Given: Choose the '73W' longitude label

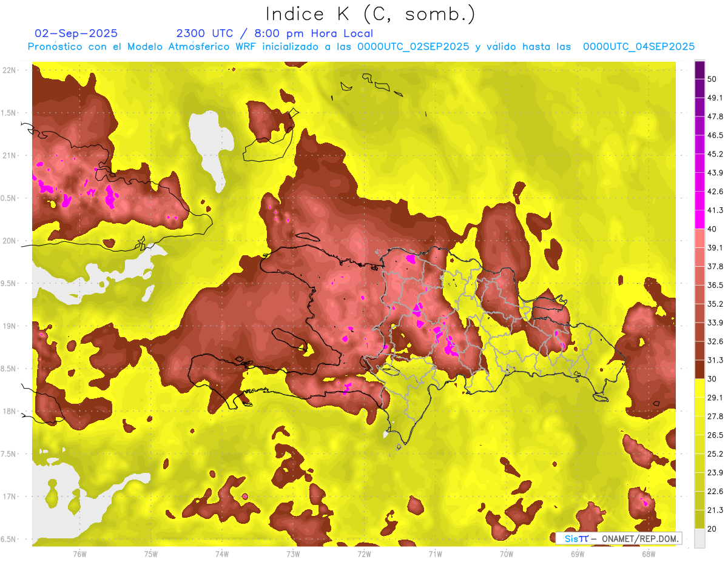Looking at the screenshot, I should pos(293,554).
